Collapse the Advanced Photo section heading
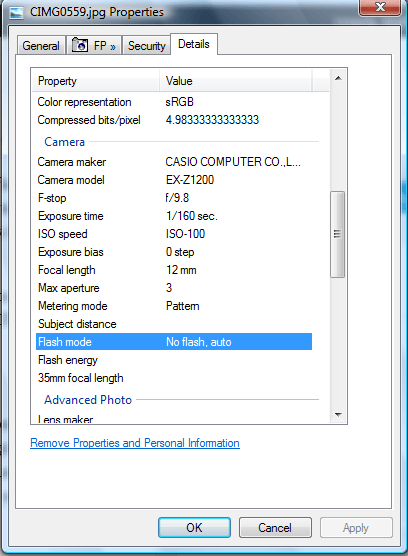The width and height of the screenshot is (408, 556). click(88, 400)
